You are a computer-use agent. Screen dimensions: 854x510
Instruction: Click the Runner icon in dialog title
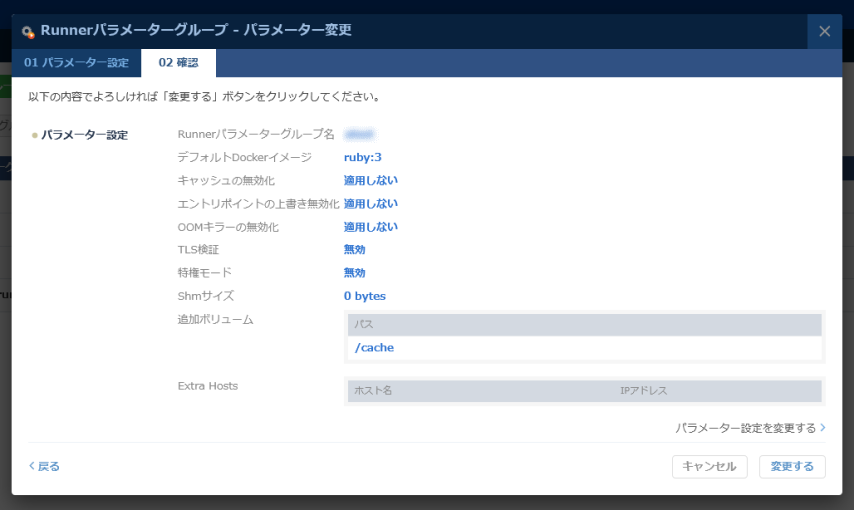(28, 32)
